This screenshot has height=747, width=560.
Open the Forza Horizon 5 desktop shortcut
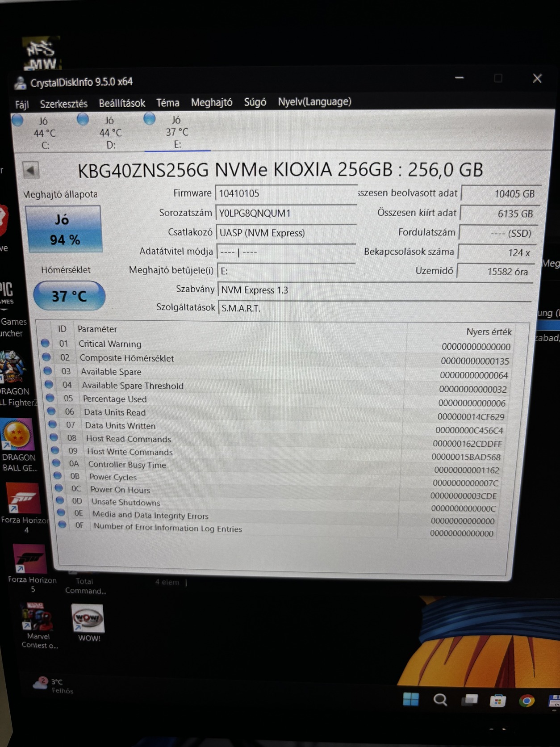tap(31, 569)
